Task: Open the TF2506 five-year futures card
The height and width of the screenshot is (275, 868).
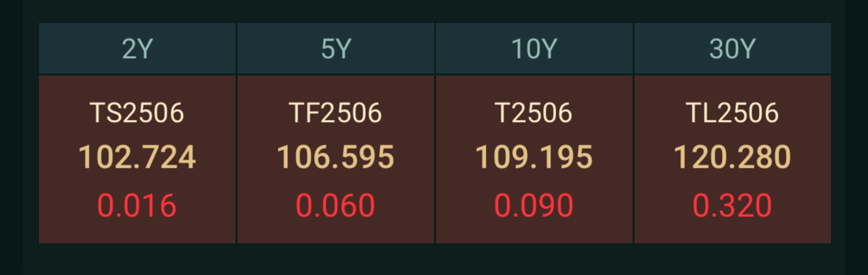Action: click(x=336, y=159)
